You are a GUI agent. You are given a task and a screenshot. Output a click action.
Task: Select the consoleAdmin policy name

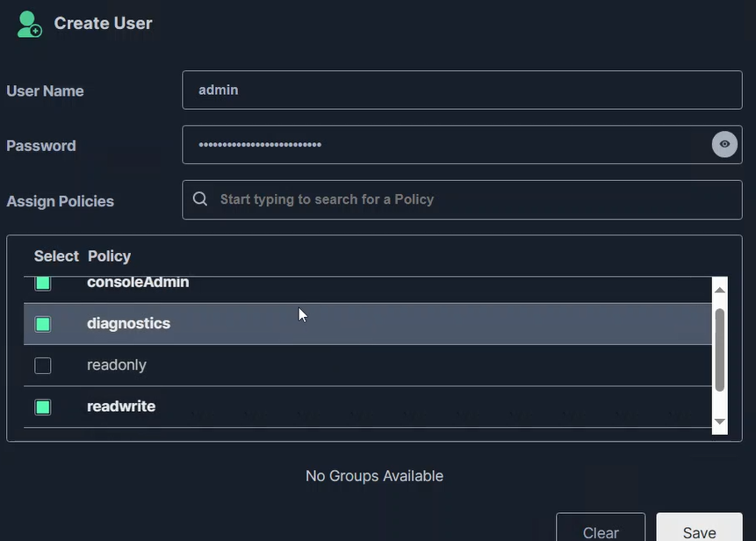(x=138, y=283)
